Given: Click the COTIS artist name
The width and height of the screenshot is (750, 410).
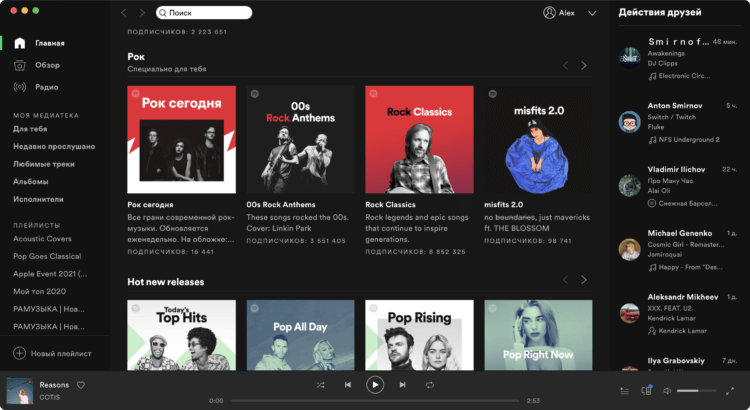Looking at the screenshot, I should 49,397.
